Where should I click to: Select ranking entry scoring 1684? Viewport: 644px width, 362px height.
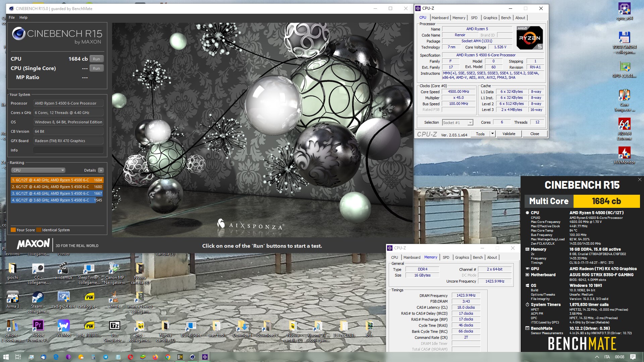57,180
